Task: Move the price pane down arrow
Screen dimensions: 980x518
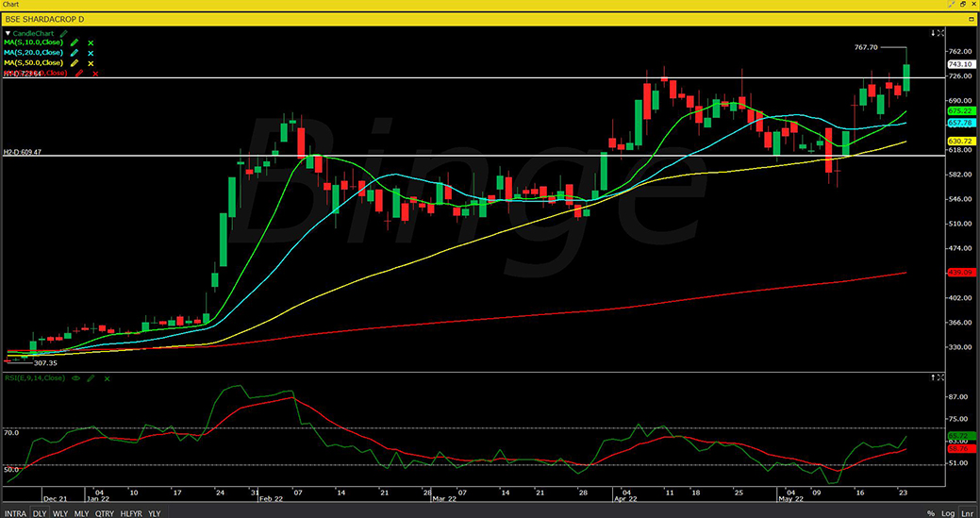Action: point(933,32)
